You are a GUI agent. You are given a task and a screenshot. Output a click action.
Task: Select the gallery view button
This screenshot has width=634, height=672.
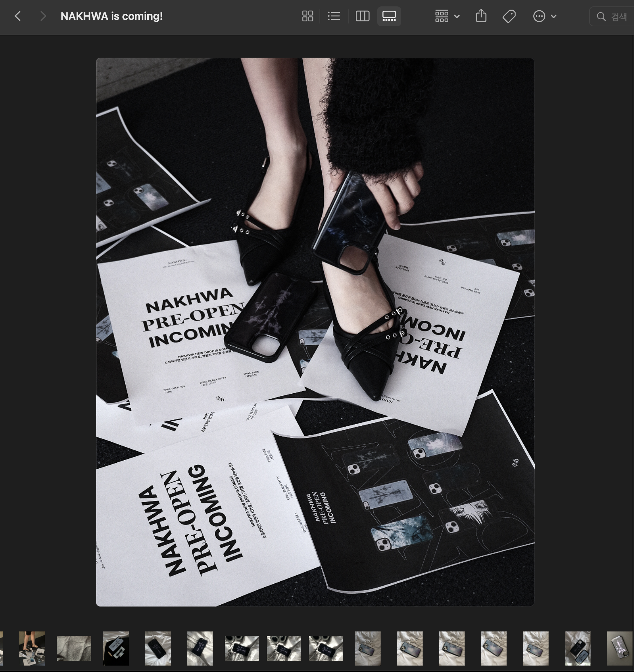pyautogui.click(x=389, y=16)
